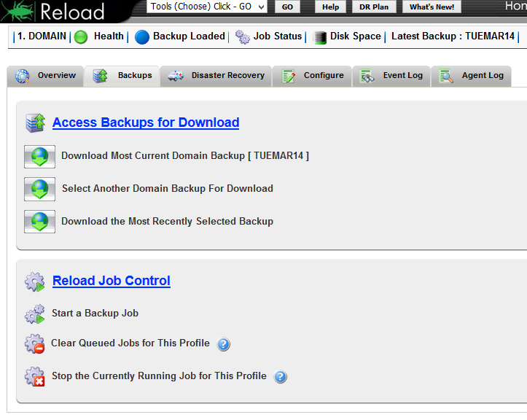The image size is (527, 420).
Task: Open the Agent Log tab
Action: tap(471, 76)
